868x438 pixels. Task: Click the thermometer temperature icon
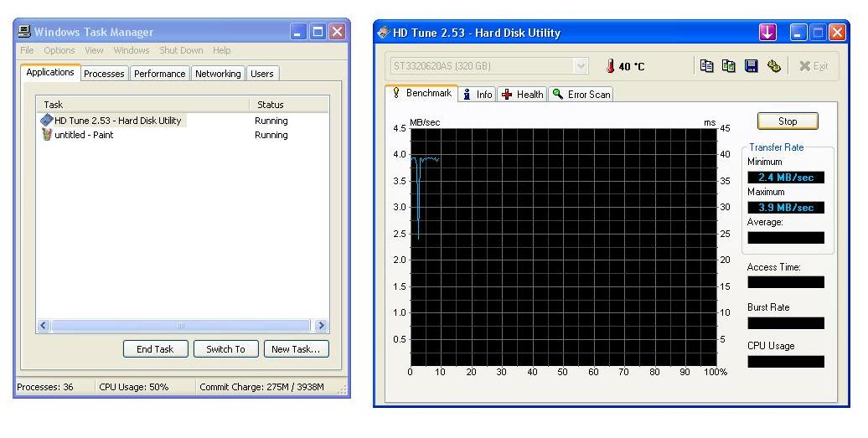pos(610,66)
